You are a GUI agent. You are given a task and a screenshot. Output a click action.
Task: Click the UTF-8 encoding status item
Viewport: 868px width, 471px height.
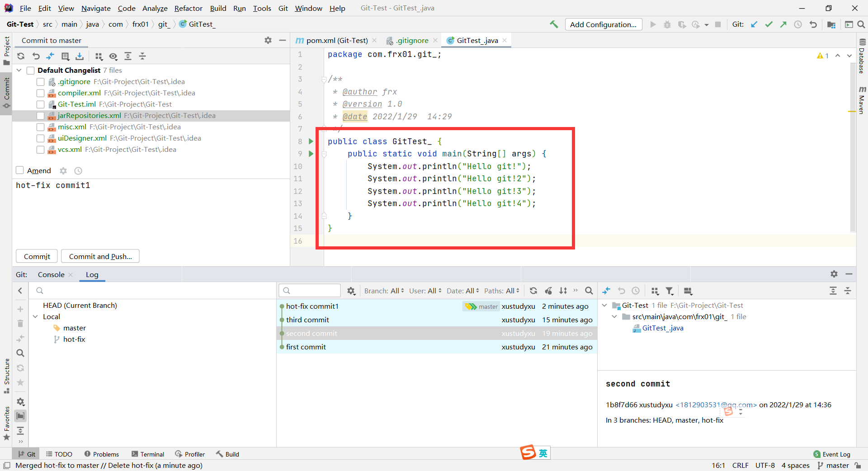765,466
